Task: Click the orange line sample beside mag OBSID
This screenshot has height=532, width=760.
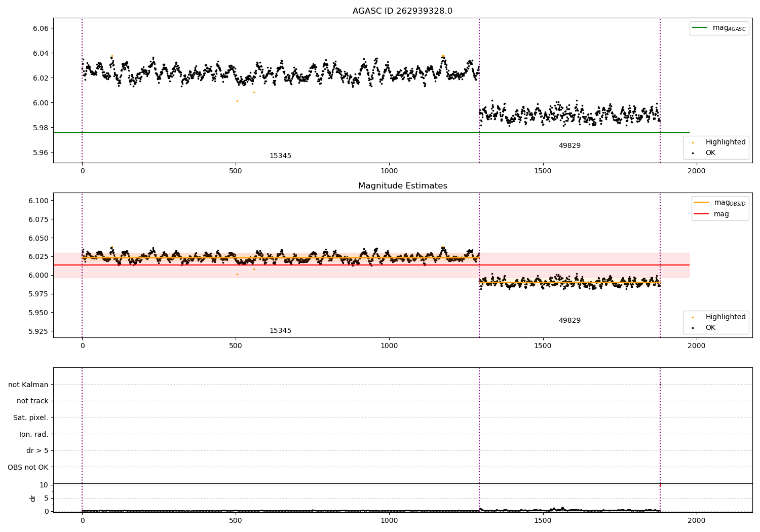Action: tap(701, 203)
